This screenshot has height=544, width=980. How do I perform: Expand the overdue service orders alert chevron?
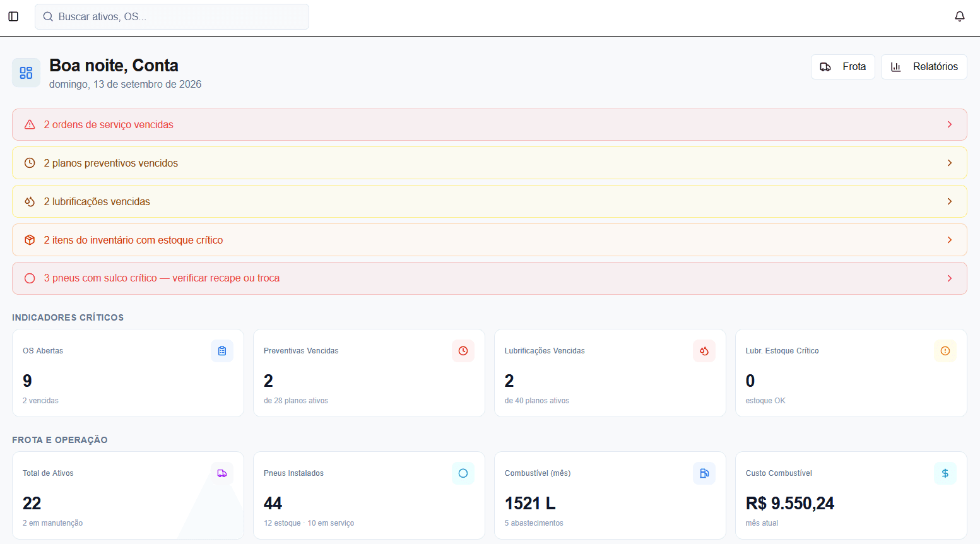950,125
